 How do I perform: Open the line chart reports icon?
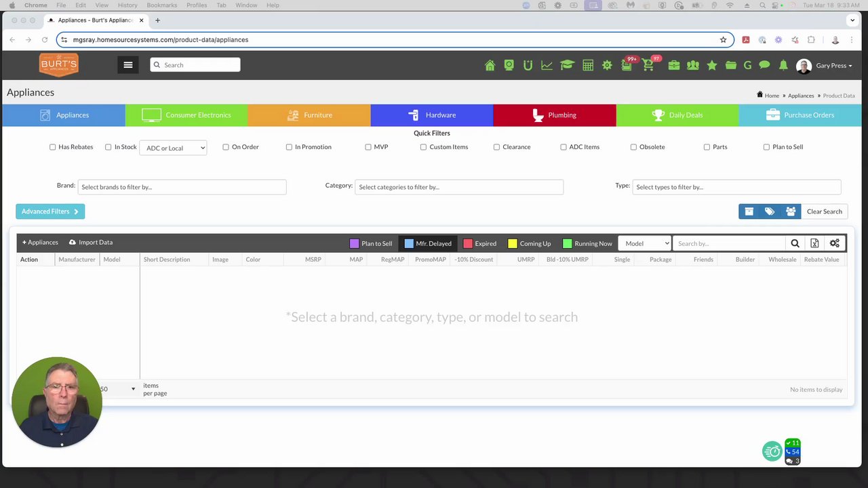(x=547, y=65)
